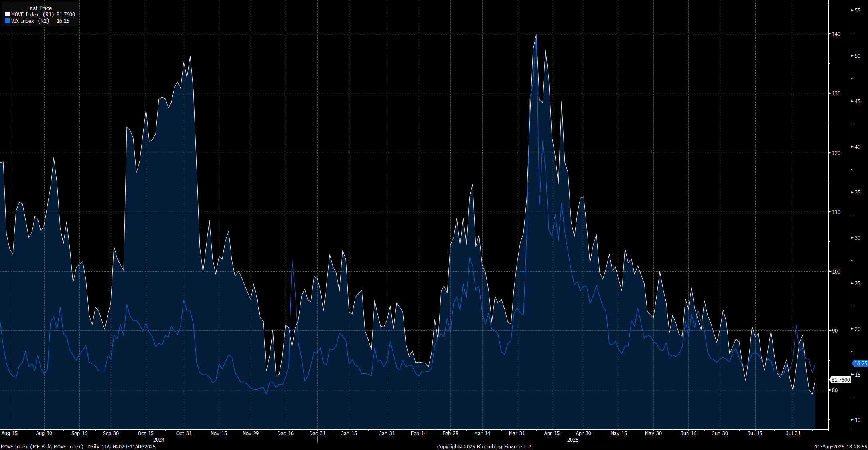Click the blue VIX Index legend swatch

point(7,21)
